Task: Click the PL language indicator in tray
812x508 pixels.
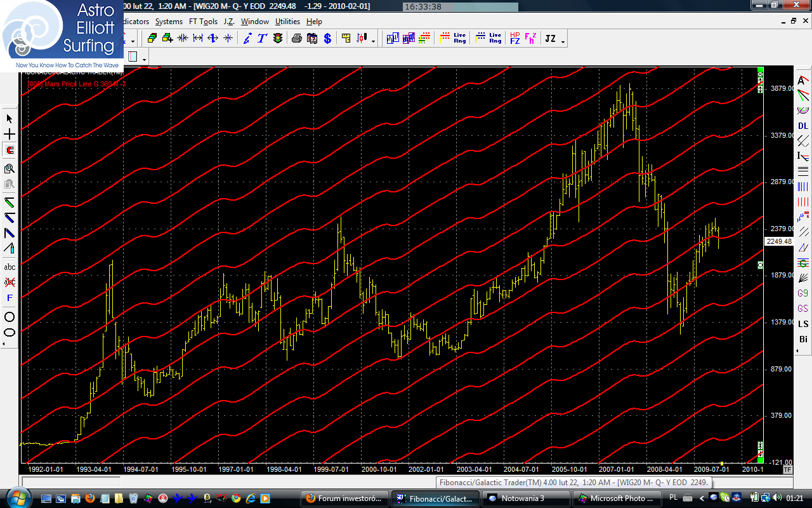Action: coord(673,497)
